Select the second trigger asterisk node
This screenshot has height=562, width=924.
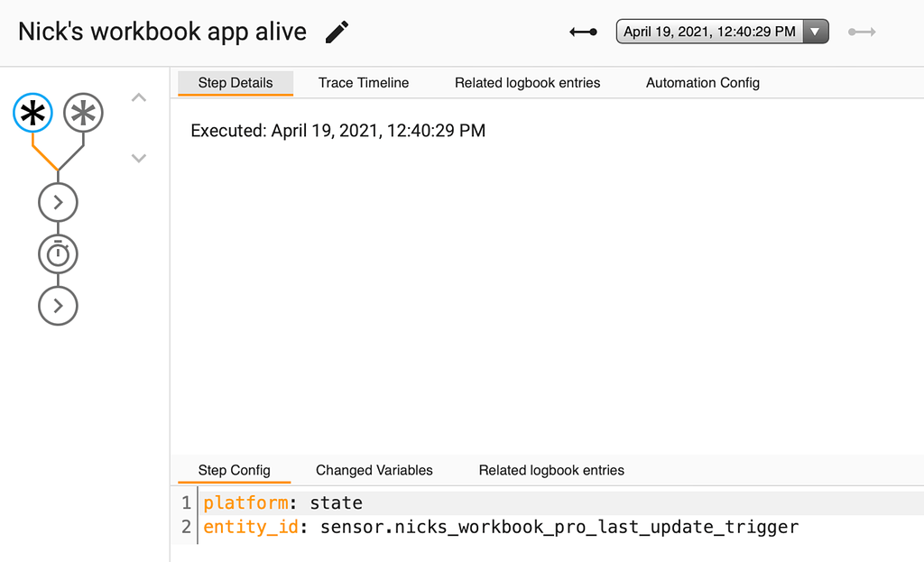(83, 113)
